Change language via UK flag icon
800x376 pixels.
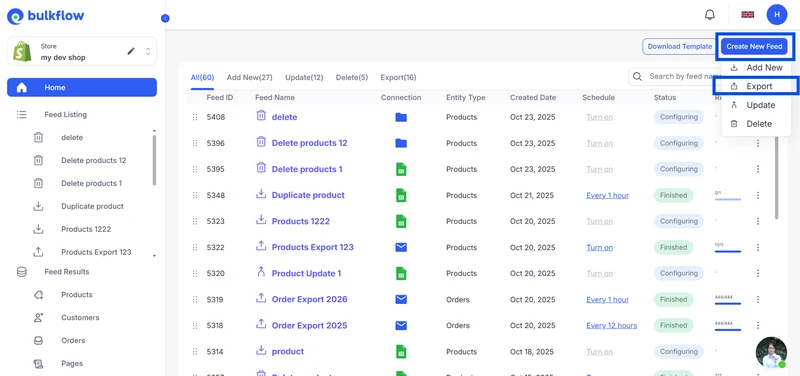(x=747, y=15)
